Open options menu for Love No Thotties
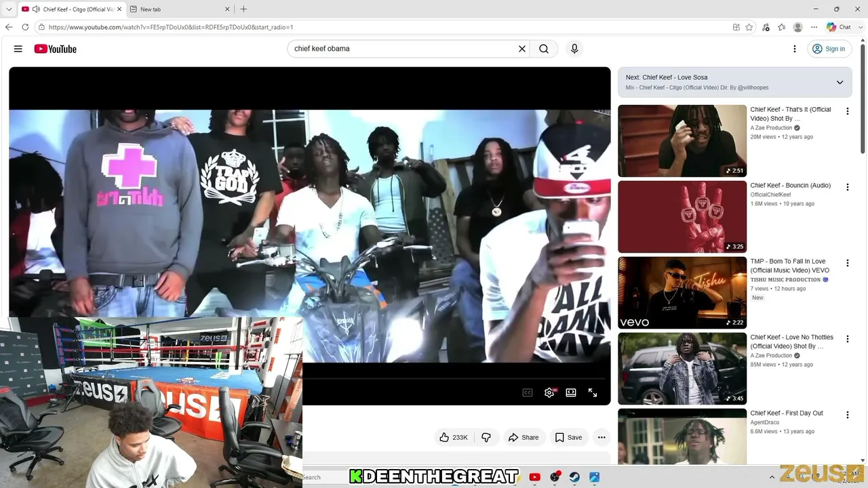The image size is (868, 488). pos(847,339)
